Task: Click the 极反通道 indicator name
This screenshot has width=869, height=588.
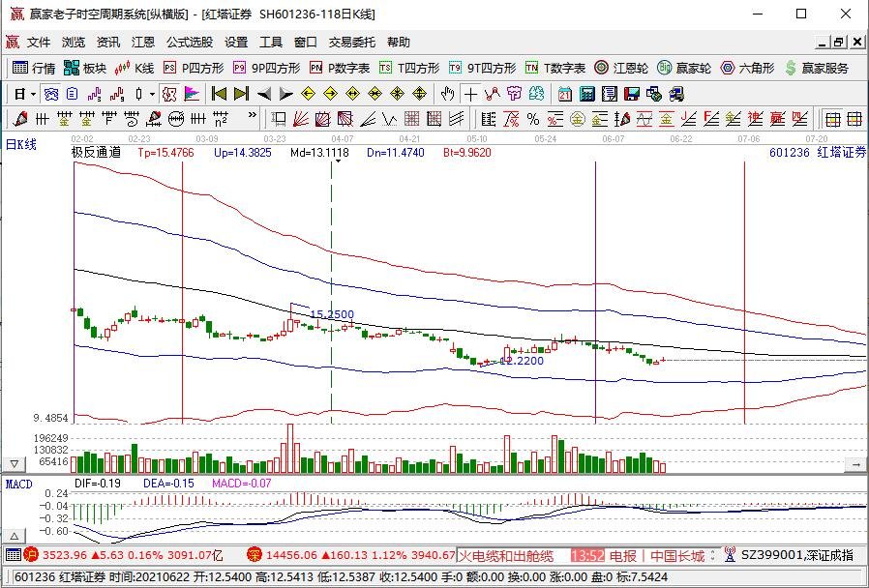Action: [x=96, y=152]
